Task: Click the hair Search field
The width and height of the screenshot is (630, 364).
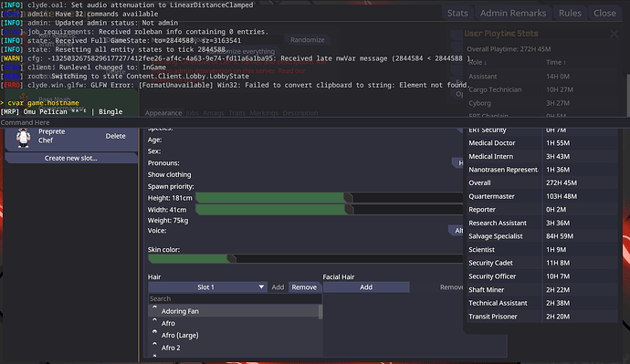Action: pyautogui.click(x=235, y=298)
